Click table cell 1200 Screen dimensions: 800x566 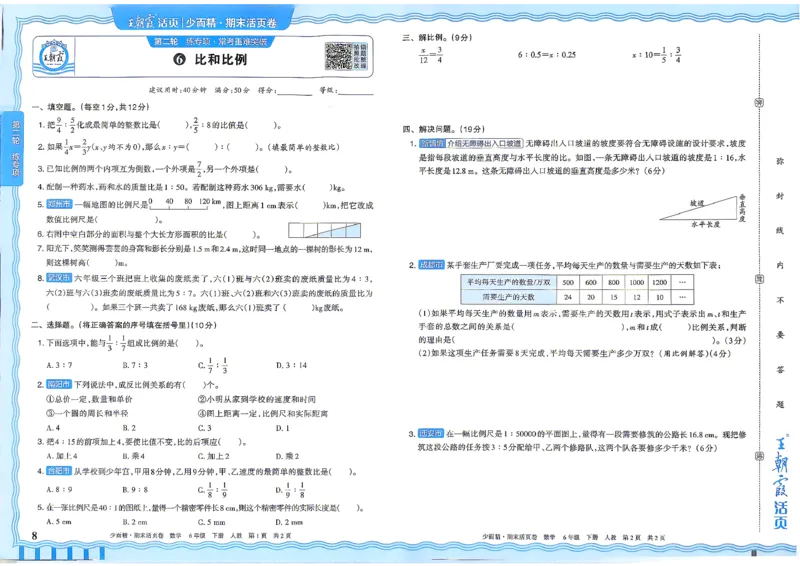(659, 282)
